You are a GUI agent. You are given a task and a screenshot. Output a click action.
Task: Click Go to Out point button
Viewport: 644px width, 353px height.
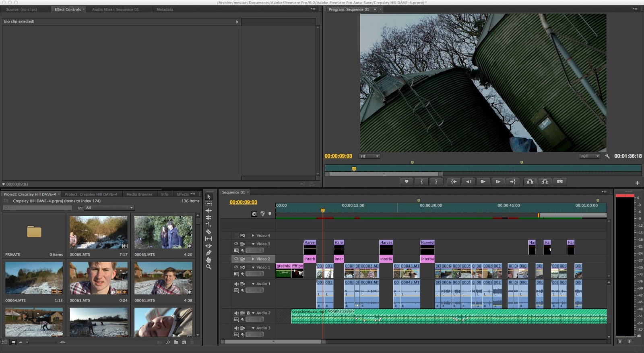(513, 182)
